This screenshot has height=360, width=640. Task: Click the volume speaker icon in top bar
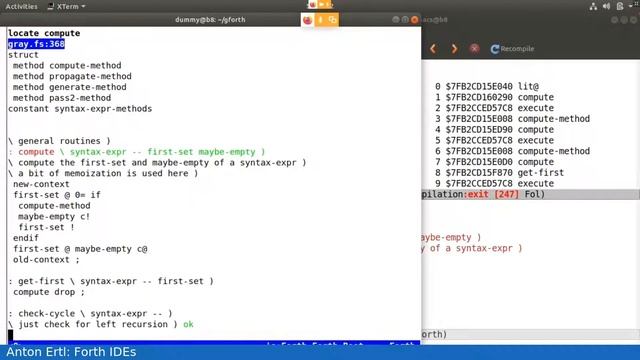click(607, 6)
